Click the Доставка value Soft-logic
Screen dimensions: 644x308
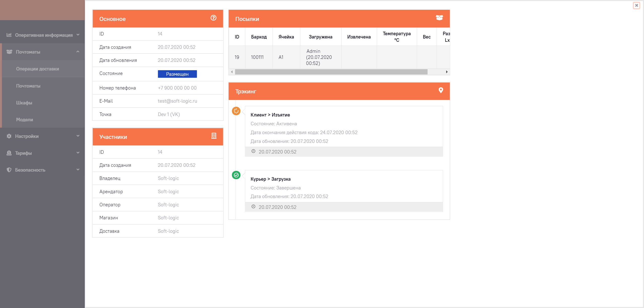(168, 231)
